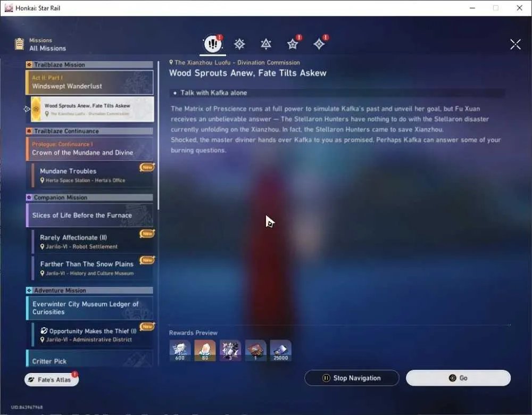Open Slices of Life Before the Furnace
This screenshot has width=532, height=415.
coord(89,215)
